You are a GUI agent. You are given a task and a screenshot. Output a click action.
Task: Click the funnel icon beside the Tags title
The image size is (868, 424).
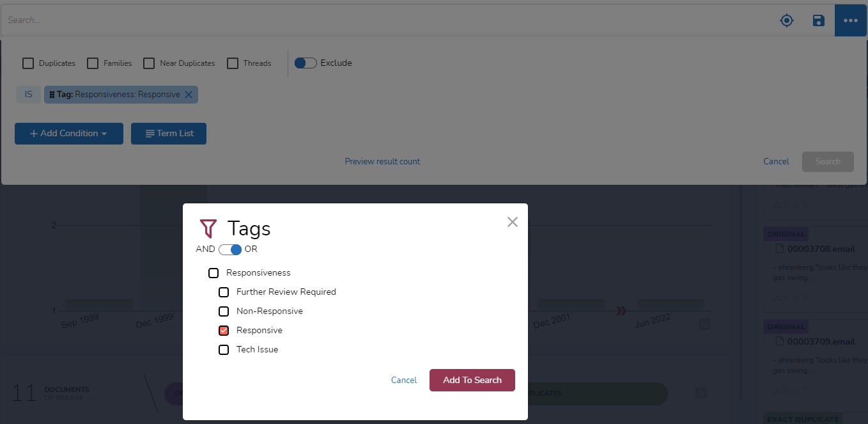(208, 228)
